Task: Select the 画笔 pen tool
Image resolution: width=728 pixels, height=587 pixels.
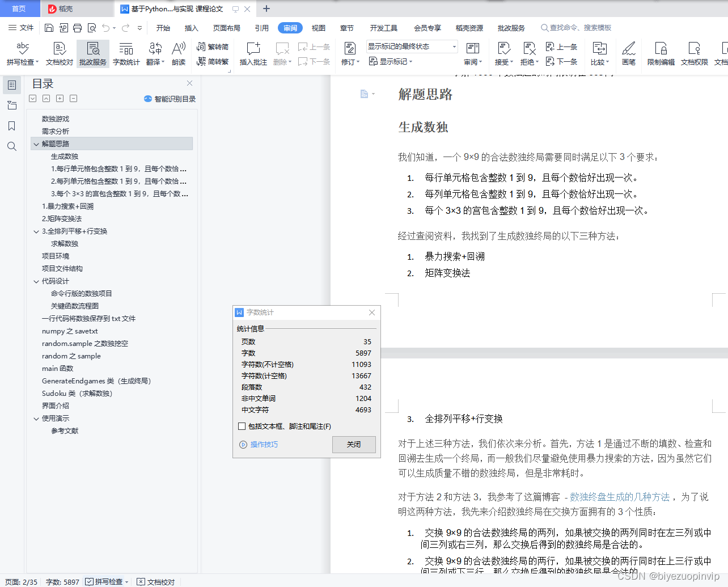Action: click(x=629, y=54)
